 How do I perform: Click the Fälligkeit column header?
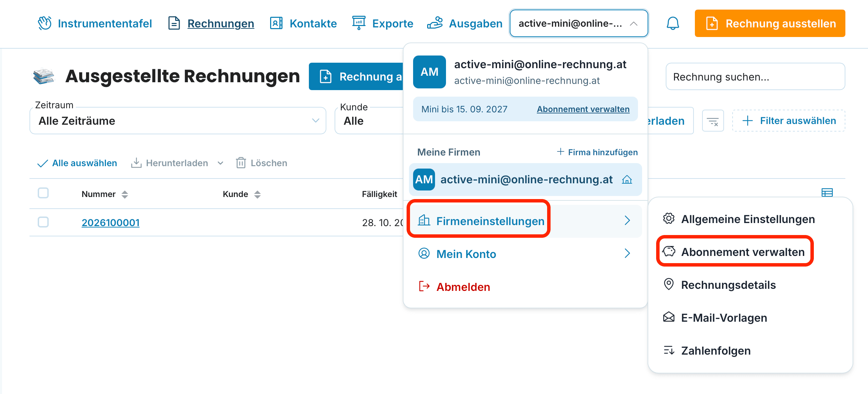point(379,194)
